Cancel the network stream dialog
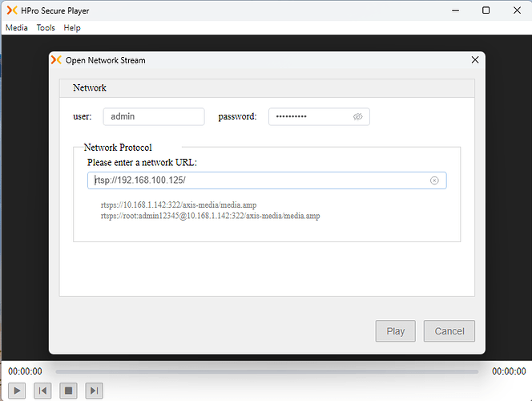Screen dimensions: 532x401 click(449, 331)
